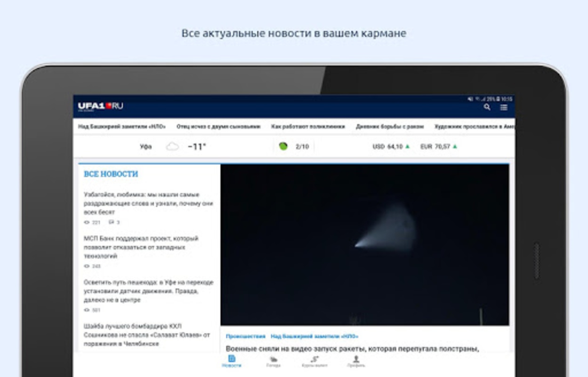Open topic «Отец исчез с двумя сыновьями»
This screenshot has width=588, height=377.
[218, 126]
